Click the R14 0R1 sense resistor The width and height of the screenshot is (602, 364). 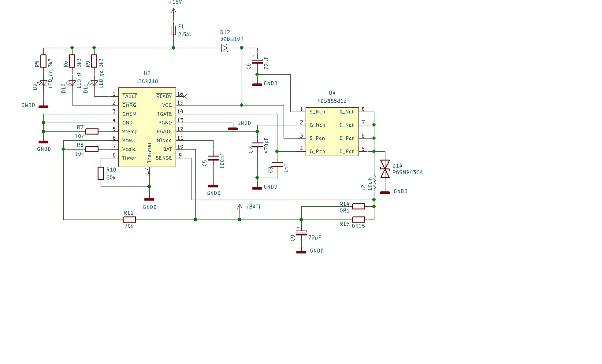359,207
